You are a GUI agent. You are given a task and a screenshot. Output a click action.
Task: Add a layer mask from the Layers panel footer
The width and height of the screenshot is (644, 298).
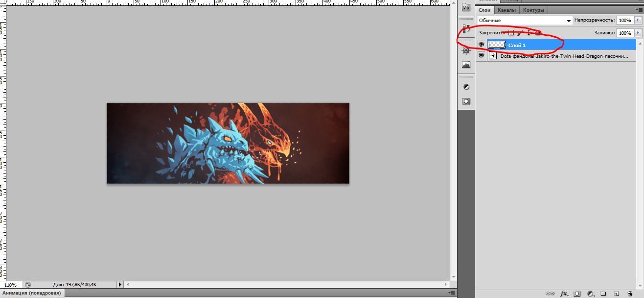[577, 294]
